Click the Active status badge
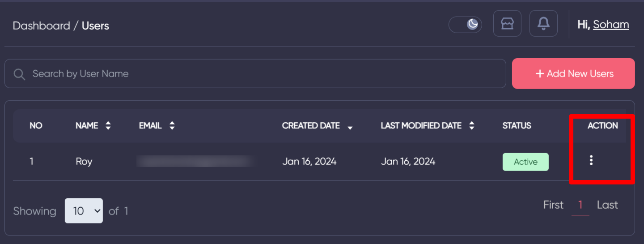 coord(525,162)
